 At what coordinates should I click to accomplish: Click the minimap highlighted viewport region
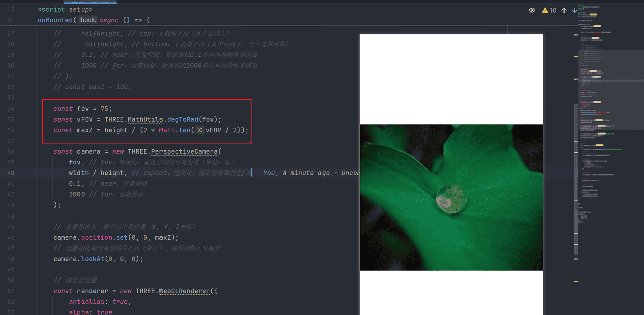pos(610,65)
